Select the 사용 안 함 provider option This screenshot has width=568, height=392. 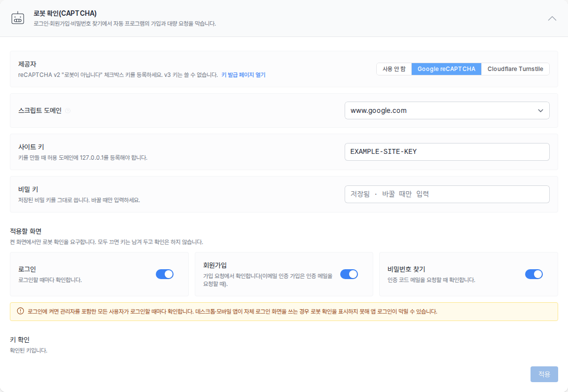pyautogui.click(x=394, y=69)
